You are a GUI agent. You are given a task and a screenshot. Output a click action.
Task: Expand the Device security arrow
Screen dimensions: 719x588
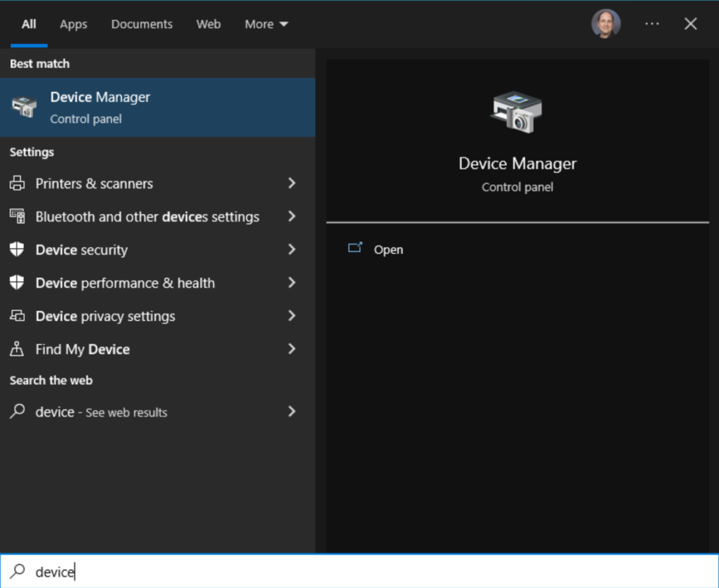291,249
